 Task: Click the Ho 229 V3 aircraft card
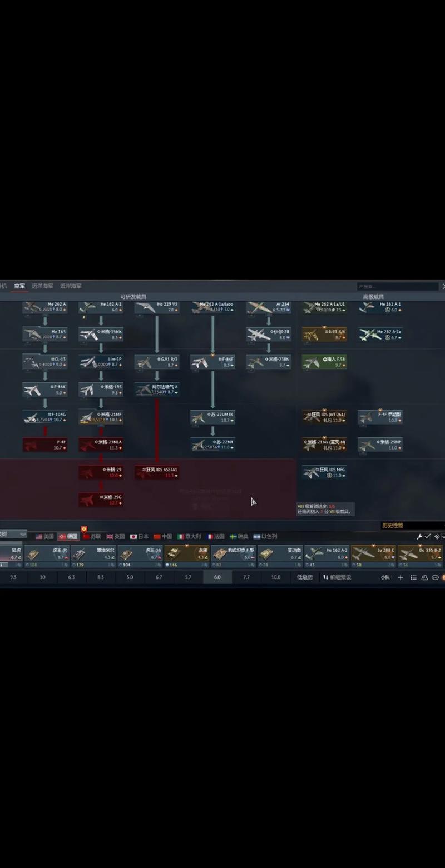click(x=157, y=307)
